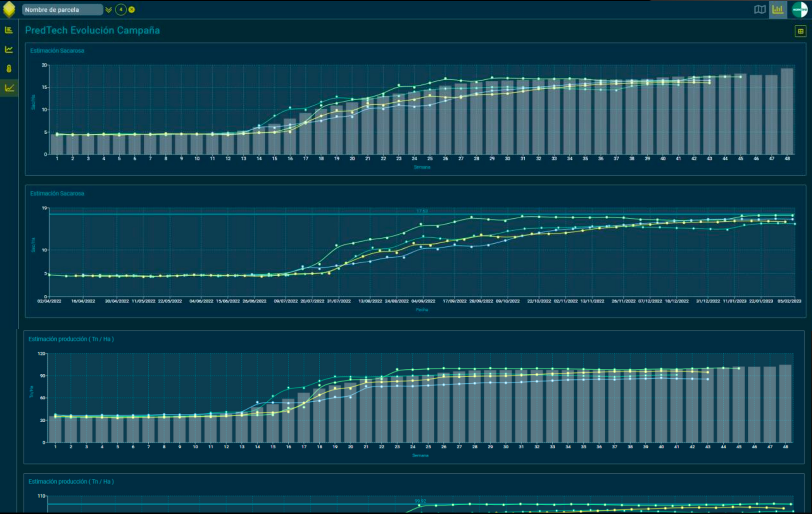Image resolution: width=812 pixels, height=514 pixels.
Task: Click Estimación producción title above weekly bar chart
Action: [x=71, y=339]
